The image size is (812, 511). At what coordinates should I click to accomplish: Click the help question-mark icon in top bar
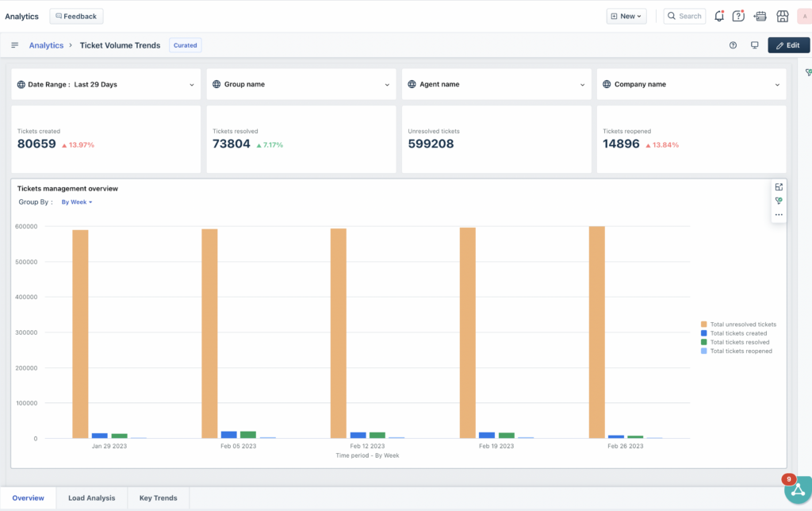pos(738,16)
